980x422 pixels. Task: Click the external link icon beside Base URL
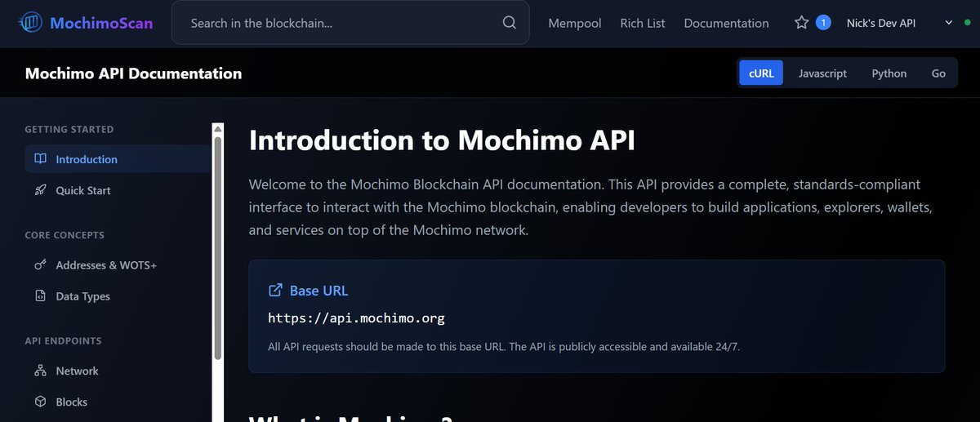click(276, 290)
